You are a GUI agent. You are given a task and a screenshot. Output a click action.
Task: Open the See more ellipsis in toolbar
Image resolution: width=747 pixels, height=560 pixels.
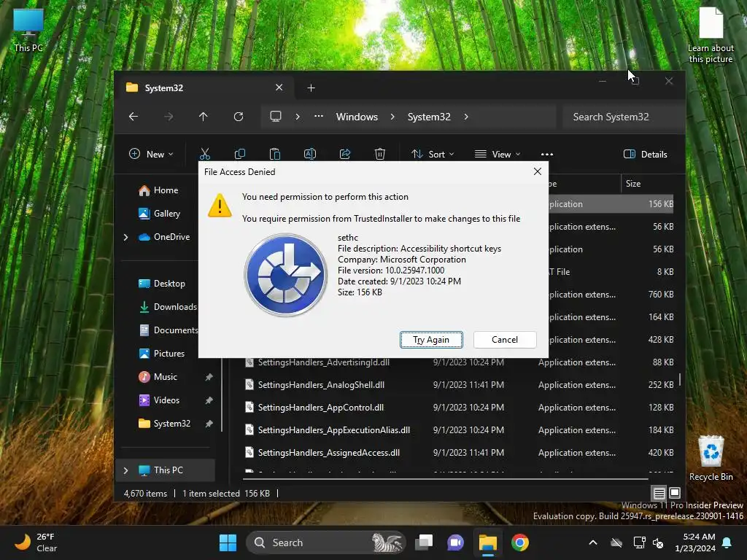pyautogui.click(x=547, y=155)
